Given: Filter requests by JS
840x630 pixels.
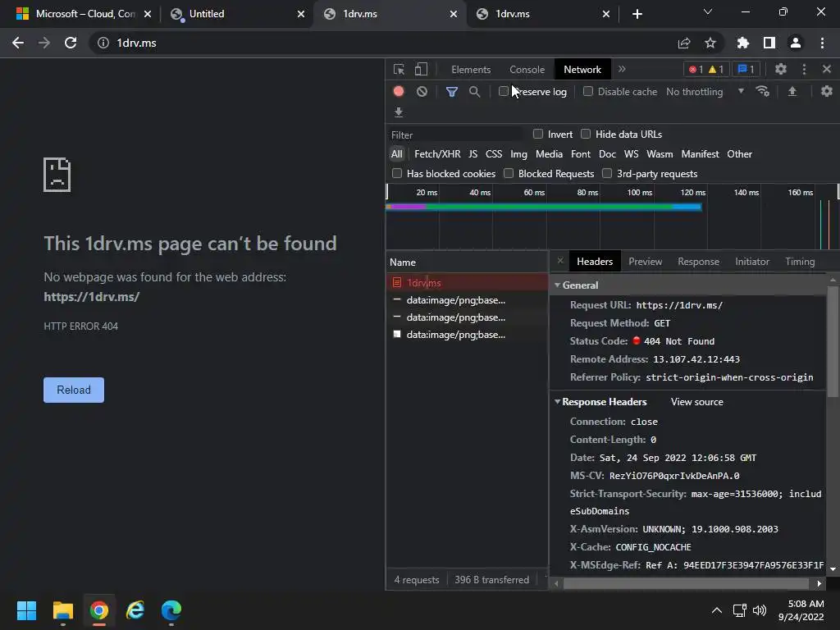Looking at the screenshot, I should pos(472,153).
